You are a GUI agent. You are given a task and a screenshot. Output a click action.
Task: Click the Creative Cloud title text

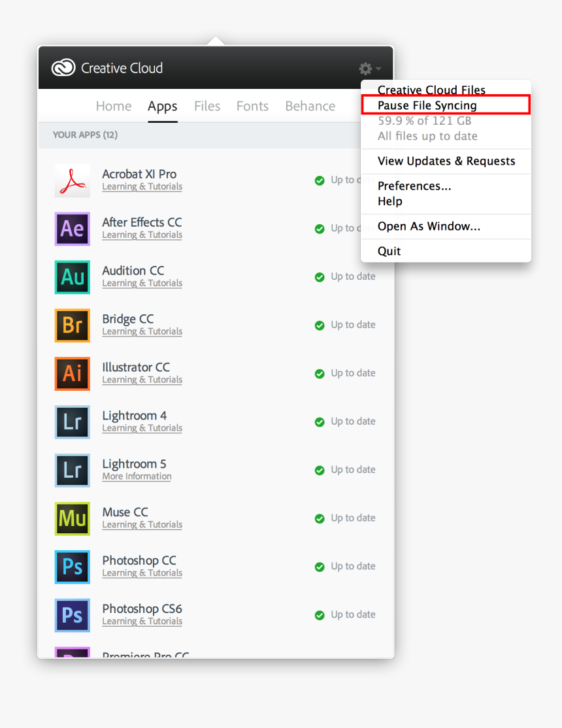122,68
